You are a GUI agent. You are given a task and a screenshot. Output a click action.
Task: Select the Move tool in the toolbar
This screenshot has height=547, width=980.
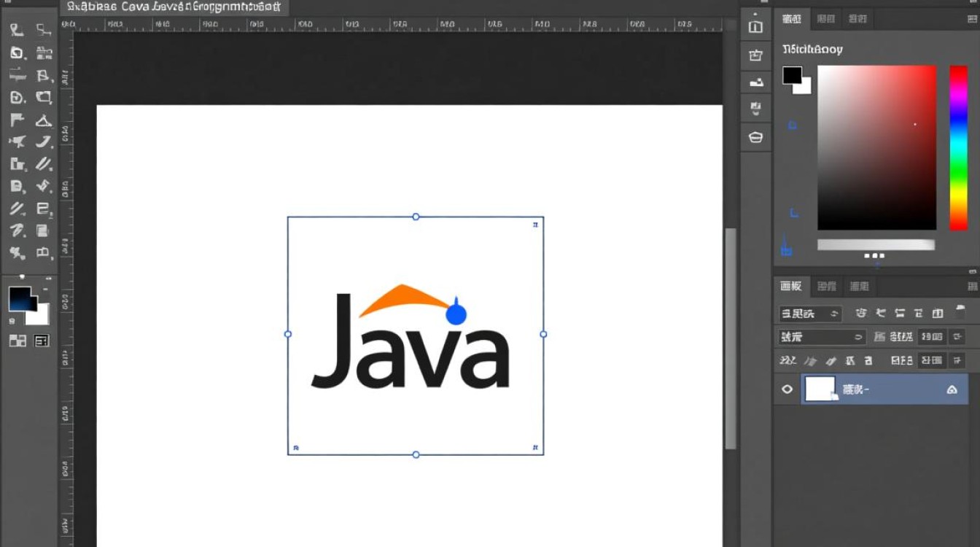click(16, 29)
